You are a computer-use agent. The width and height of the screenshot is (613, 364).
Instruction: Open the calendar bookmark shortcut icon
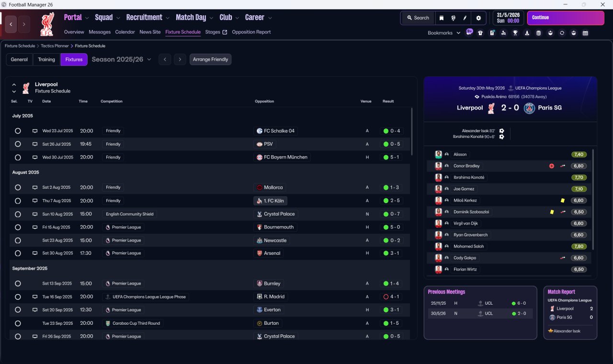point(585,33)
